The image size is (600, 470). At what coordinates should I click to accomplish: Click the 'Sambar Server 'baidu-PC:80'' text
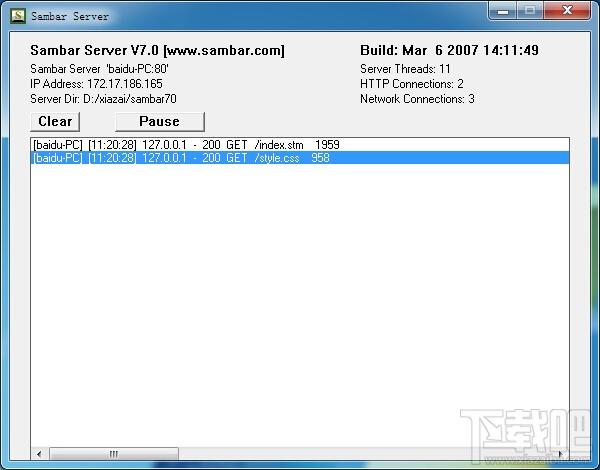(99, 69)
